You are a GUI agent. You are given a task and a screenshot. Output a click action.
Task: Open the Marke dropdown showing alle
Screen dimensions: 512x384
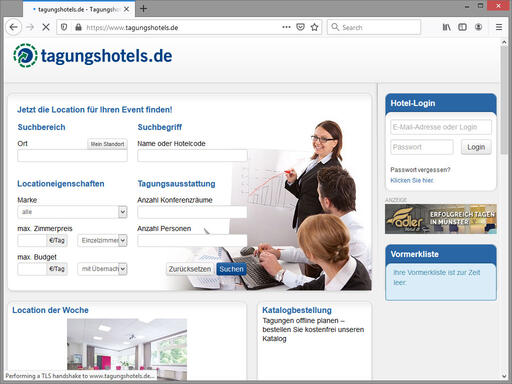tap(72, 212)
